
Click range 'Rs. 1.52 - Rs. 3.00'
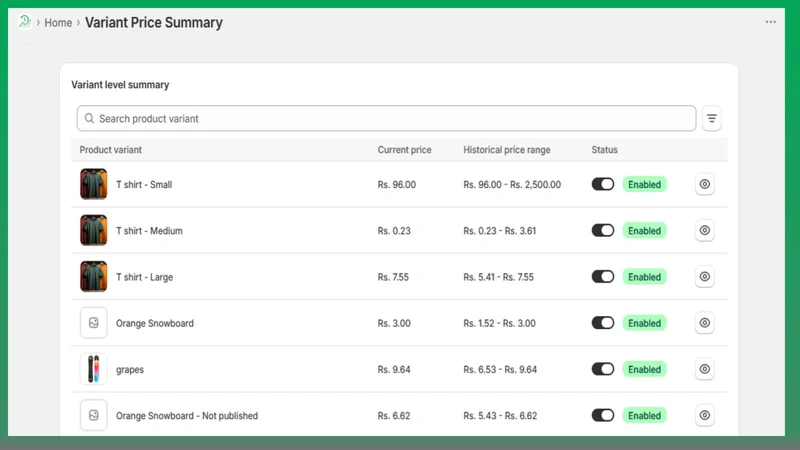(x=499, y=323)
